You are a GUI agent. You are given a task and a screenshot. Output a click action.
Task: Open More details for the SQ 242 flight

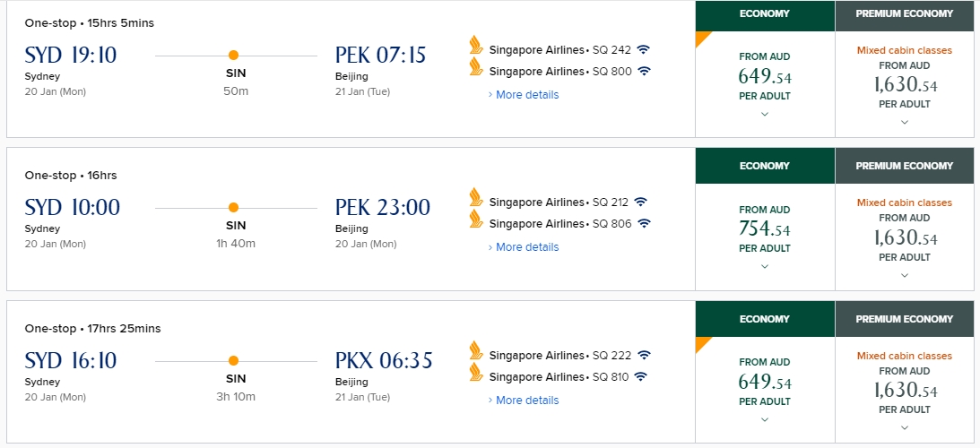[x=524, y=94]
